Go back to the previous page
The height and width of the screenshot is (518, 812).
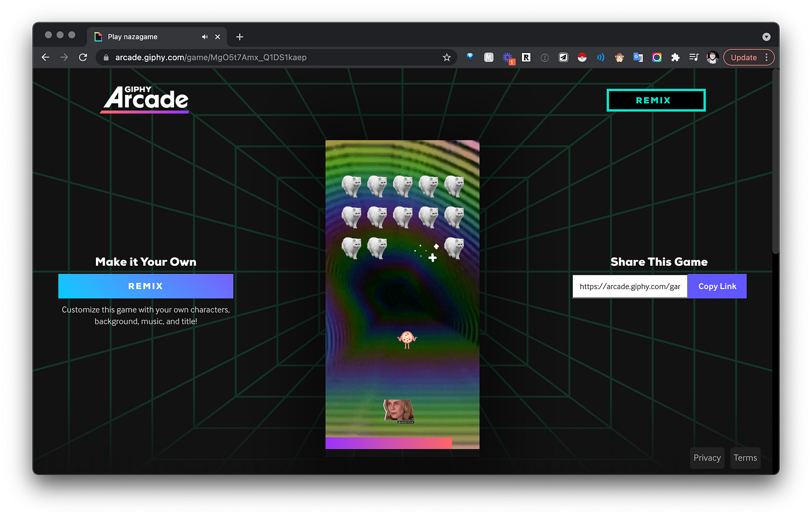[46, 57]
